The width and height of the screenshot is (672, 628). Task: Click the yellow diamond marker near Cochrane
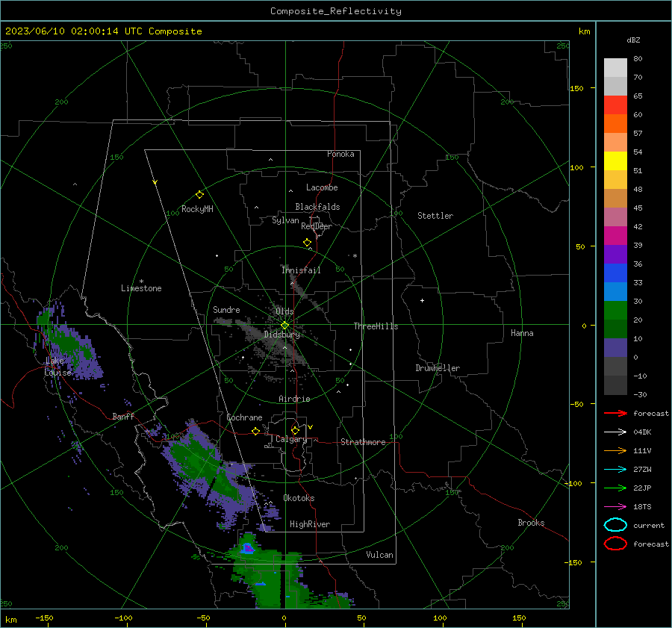click(256, 431)
